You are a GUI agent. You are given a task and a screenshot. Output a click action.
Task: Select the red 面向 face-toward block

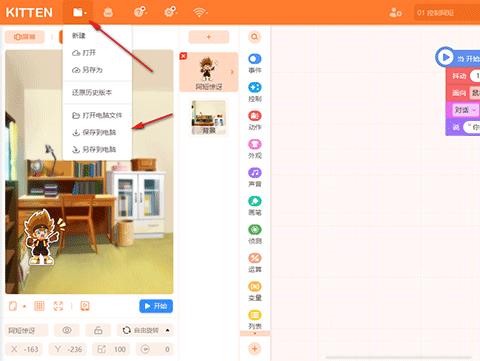coord(459,93)
